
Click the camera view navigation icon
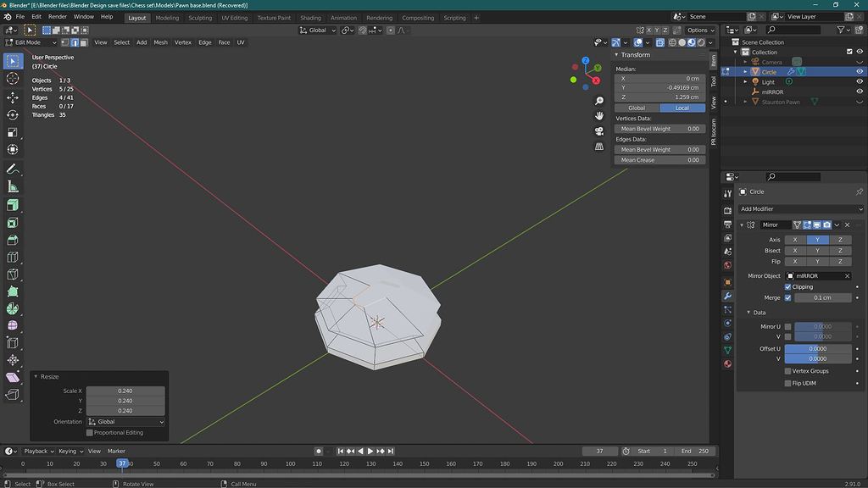tap(599, 130)
